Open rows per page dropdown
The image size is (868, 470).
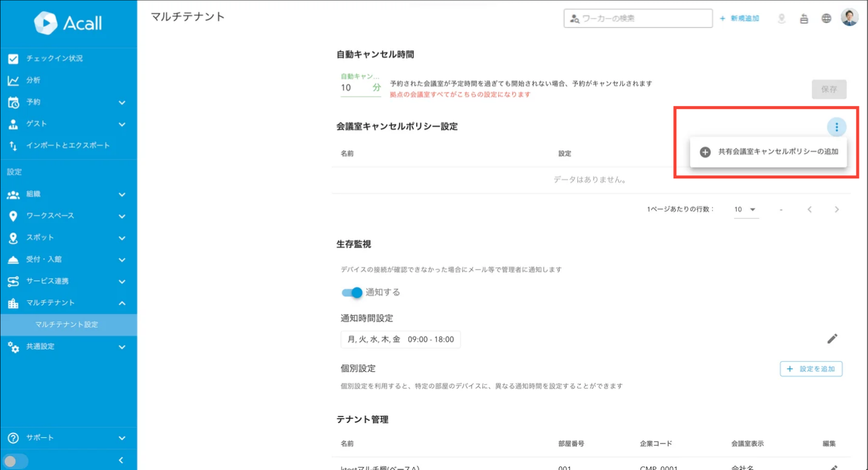(x=745, y=209)
